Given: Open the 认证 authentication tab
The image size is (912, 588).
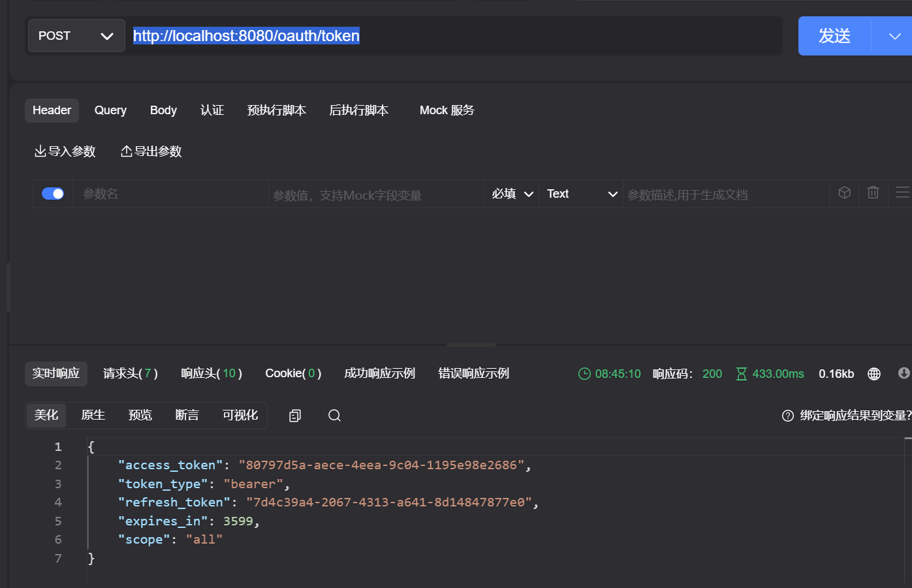Looking at the screenshot, I should coord(212,110).
